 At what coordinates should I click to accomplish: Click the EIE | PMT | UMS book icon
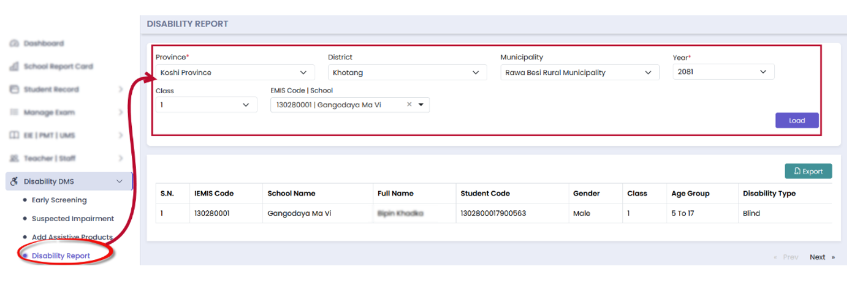click(x=13, y=135)
